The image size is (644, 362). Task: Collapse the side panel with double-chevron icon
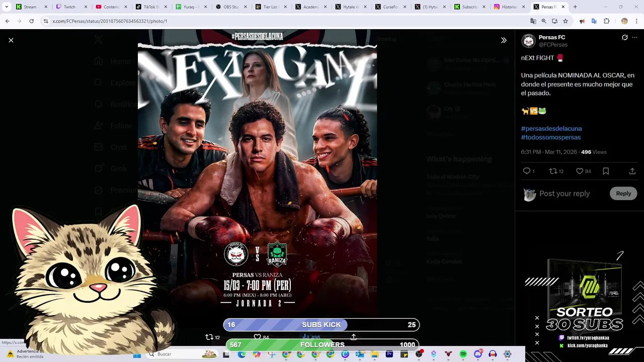coord(504,40)
